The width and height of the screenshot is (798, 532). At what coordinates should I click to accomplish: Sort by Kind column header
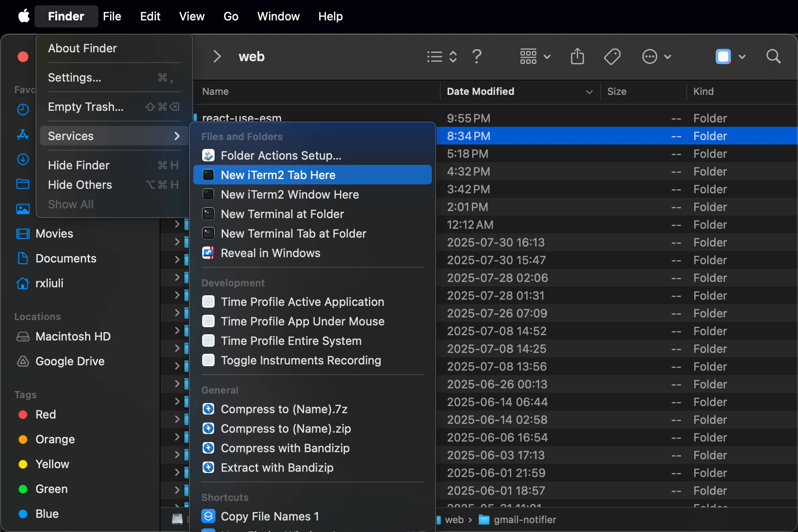742,92
